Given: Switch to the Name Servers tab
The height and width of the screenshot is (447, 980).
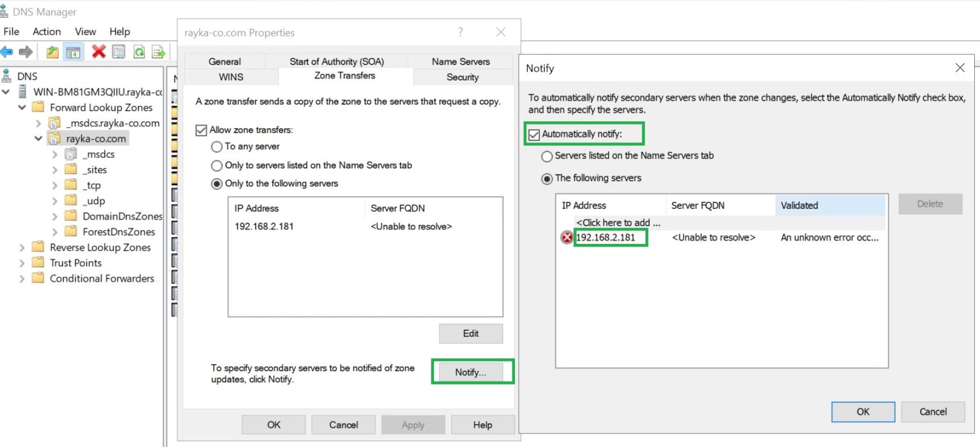Looking at the screenshot, I should tap(461, 61).
